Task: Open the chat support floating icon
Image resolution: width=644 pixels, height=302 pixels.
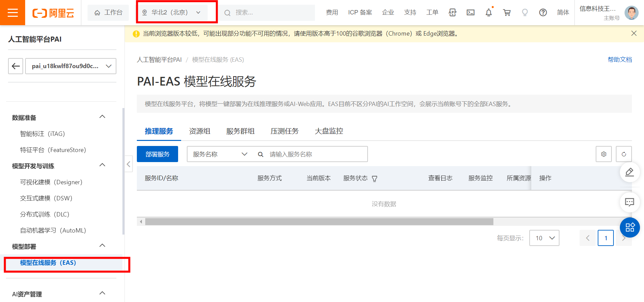Action: click(630, 202)
